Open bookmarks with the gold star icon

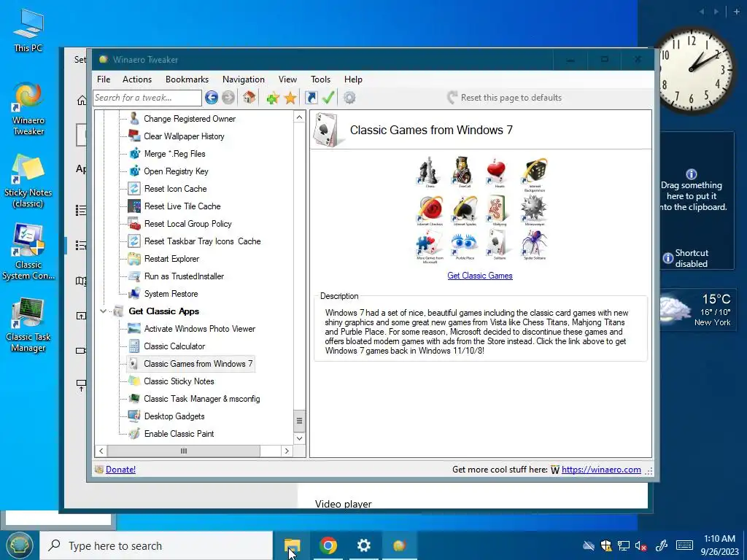pos(290,98)
